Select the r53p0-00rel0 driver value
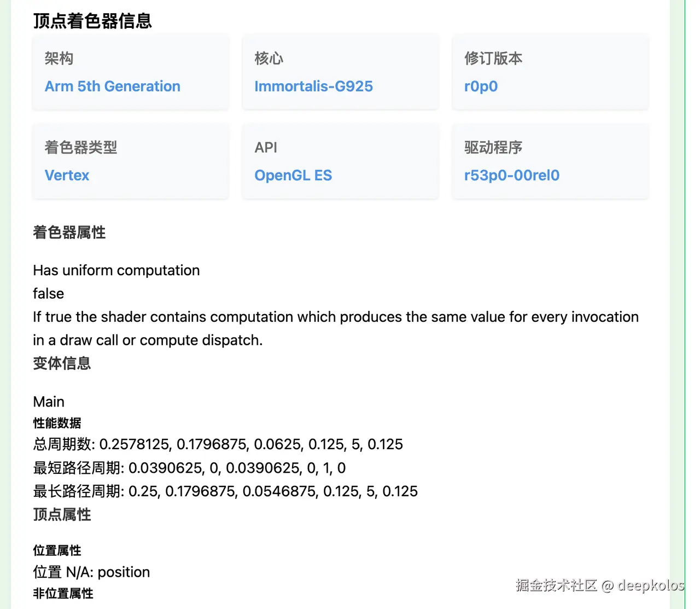The width and height of the screenshot is (700, 609). click(x=511, y=176)
